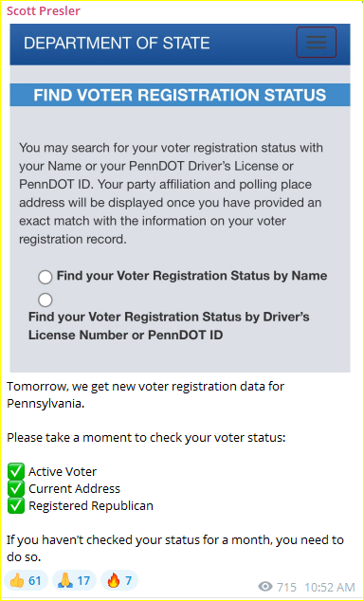Click the fire emoji icon
This screenshot has height=601, width=364.
[114, 581]
